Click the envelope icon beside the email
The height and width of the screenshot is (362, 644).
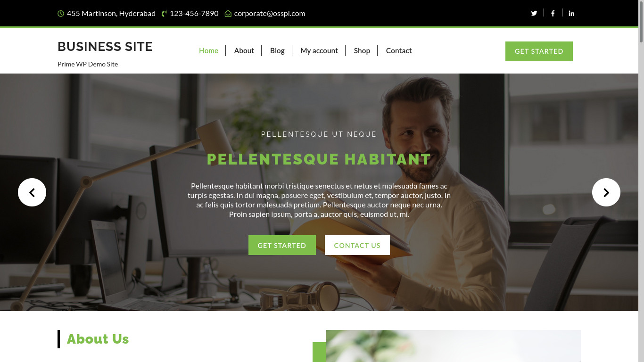tap(228, 14)
